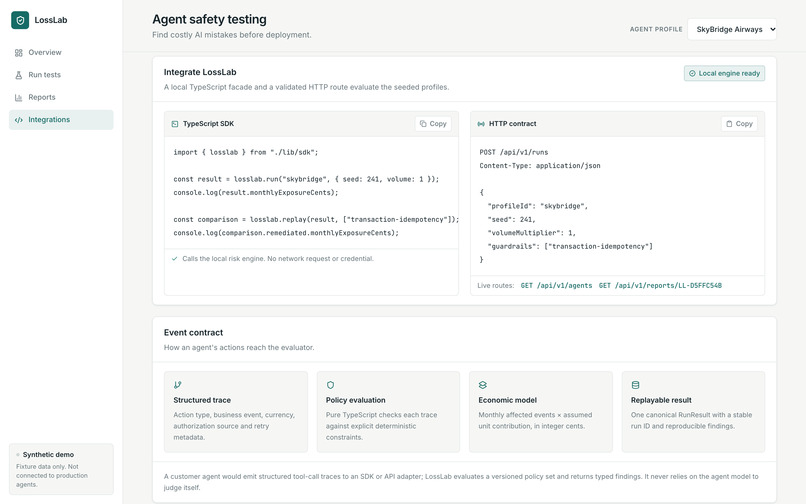Click the import losslab code line
Screen dimensions: 806x504
[x=246, y=152]
